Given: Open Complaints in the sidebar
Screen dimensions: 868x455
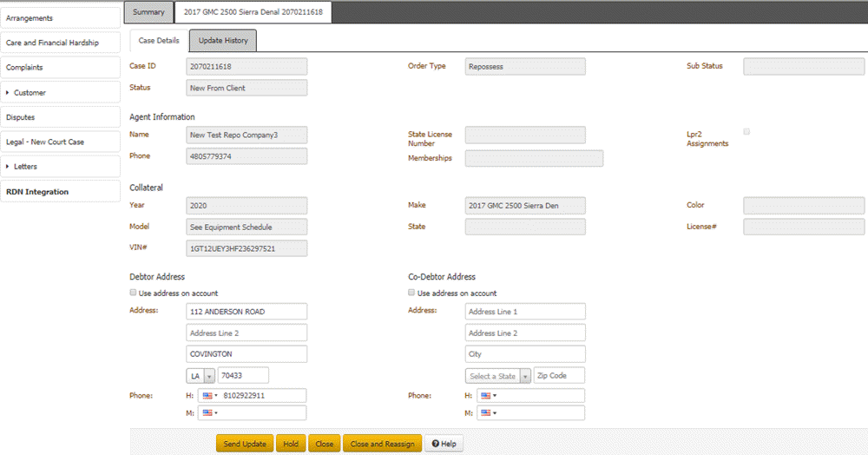Looking at the screenshot, I should pyautogui.click(x=61, y=67).
